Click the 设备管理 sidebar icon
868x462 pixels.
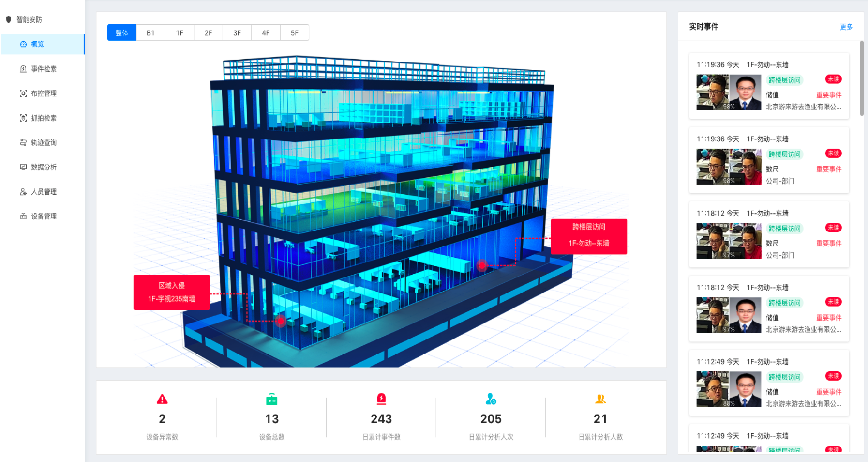[x=23, y=216]
